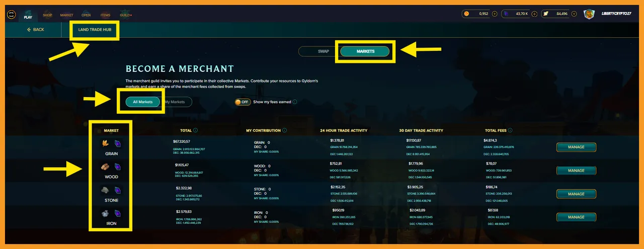Click GRAIN total value $67.320,57
The height and width of the screenshot is (249, 644).
point(182,142)
